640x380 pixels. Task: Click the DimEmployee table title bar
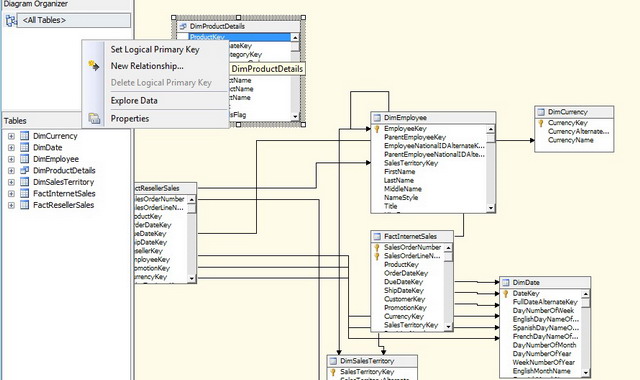[433, 118]
